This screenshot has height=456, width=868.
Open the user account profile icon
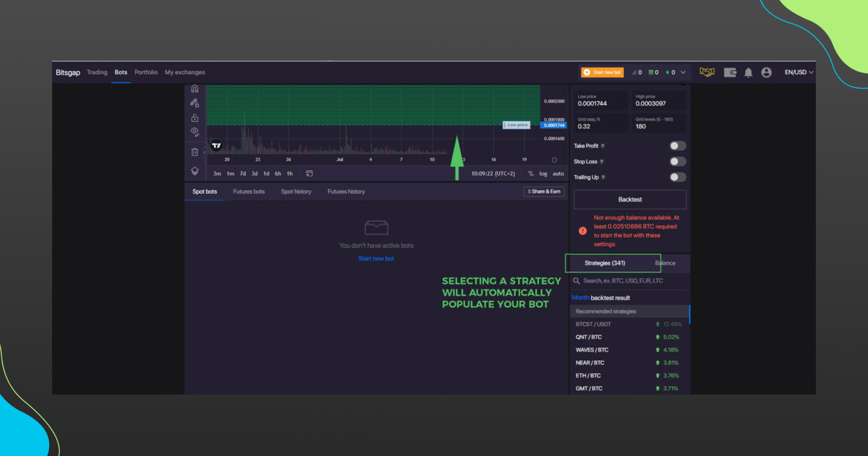click(766, 72)
